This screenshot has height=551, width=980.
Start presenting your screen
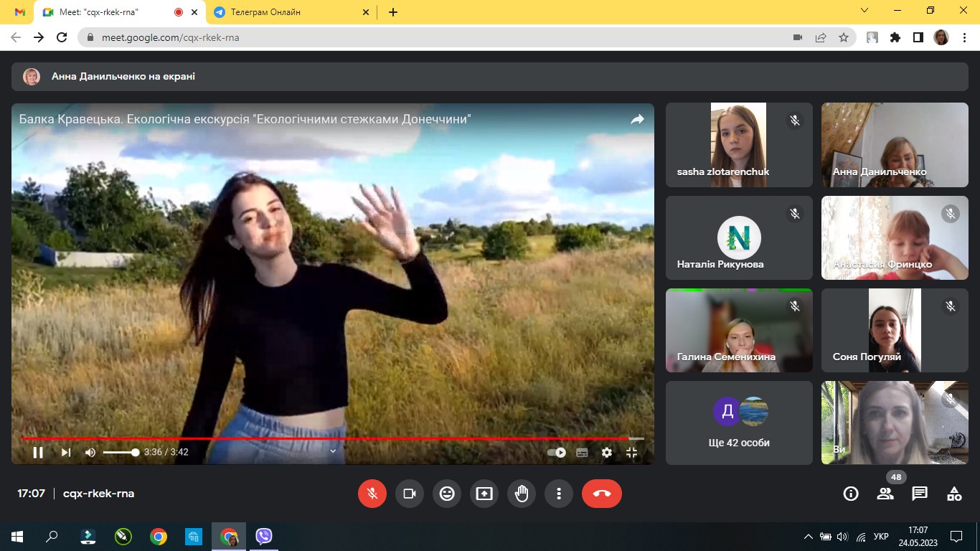pos(484,494)
